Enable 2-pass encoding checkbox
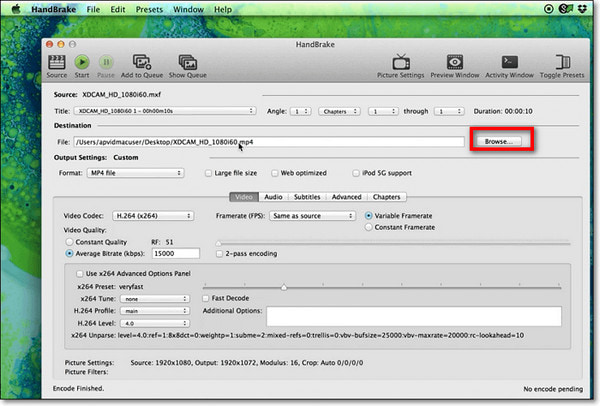The width and height of the screenshot is (600, 406). click(219, 254)
